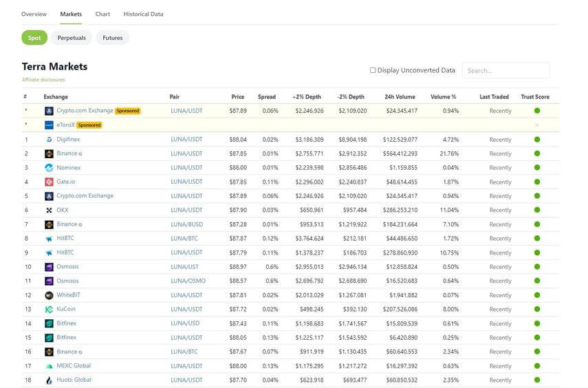Click HitBTC logo in row 8
588x388 pixels.
(49, 239)
